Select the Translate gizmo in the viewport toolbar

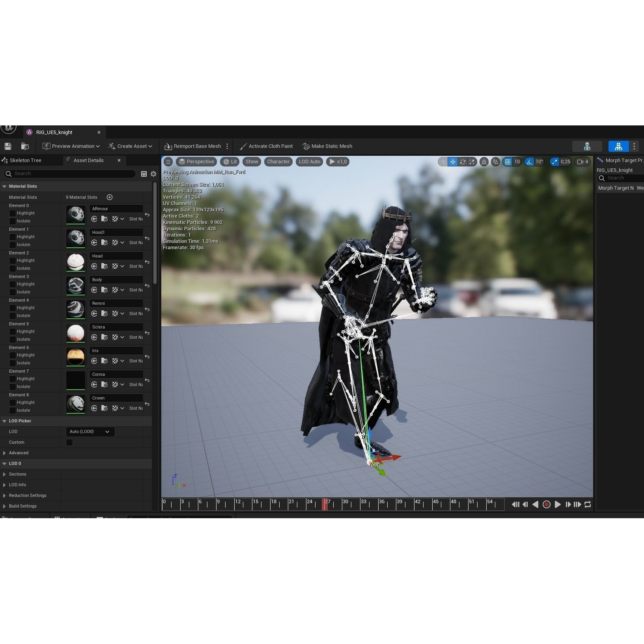[452, 162]
